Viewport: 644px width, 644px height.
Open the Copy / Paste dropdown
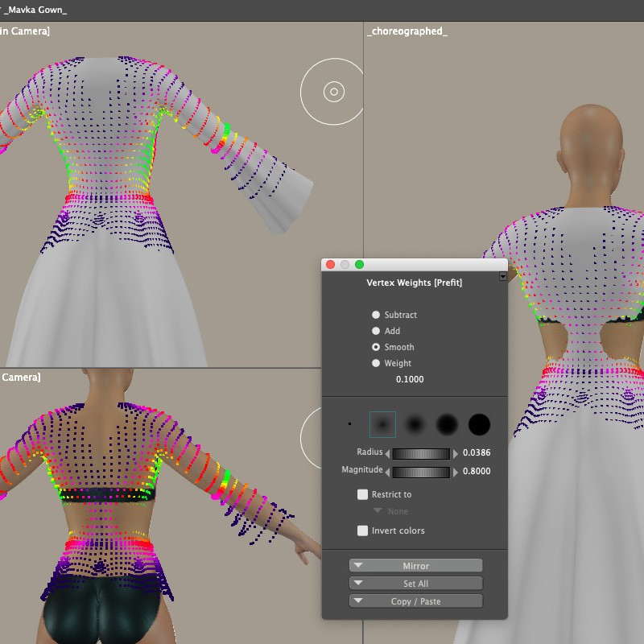(415, 601)
